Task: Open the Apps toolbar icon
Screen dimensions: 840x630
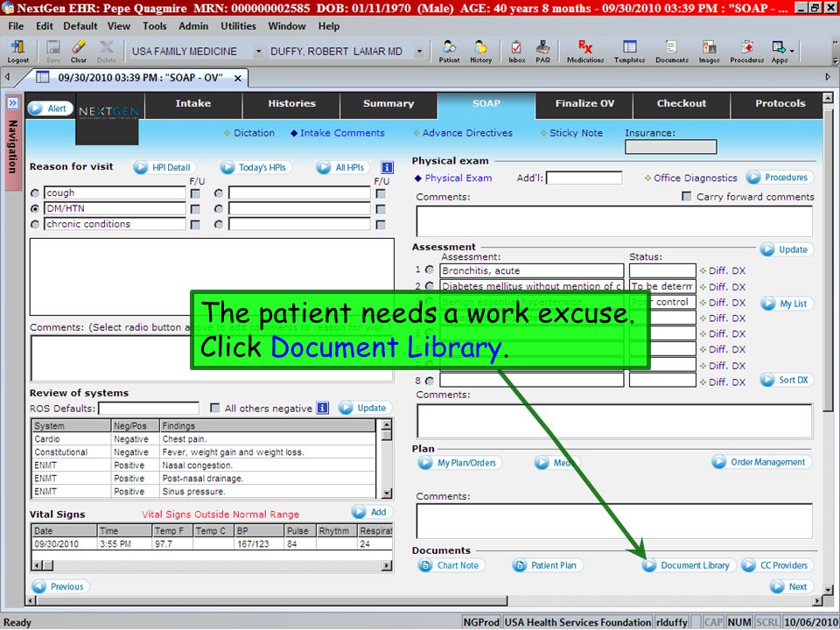Action: [779, 52]
